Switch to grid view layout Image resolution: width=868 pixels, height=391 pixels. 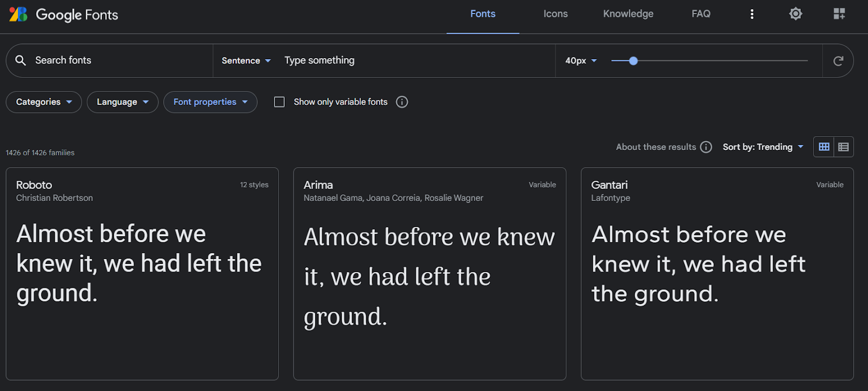click(824, 147)
